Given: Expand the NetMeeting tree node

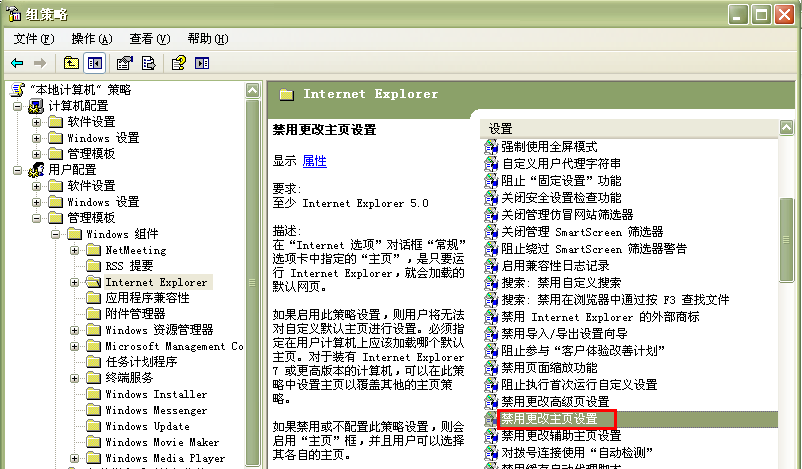Looking at the screenshot, I should (x=75, y=250).
